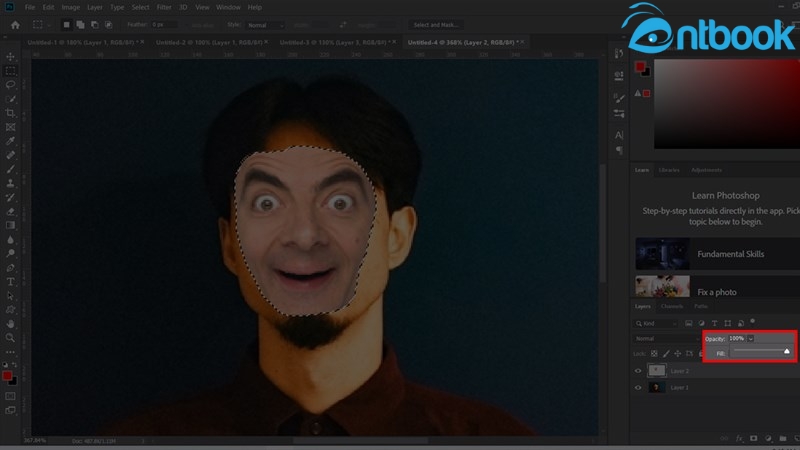Image resolution: width=800 pixels, height=450 pixels.
Task: Open the marquee tool preset picker arrow
Action: click(x=49, y=25)
